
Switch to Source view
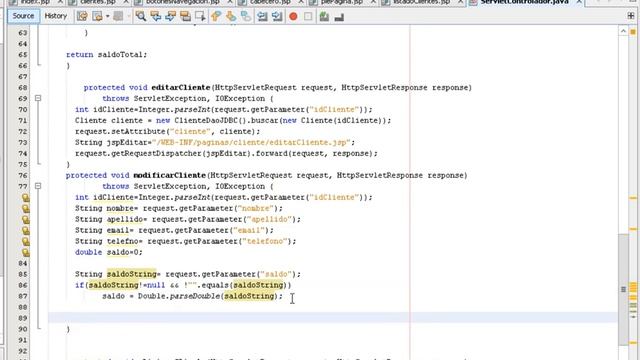[x=23, y=16]
